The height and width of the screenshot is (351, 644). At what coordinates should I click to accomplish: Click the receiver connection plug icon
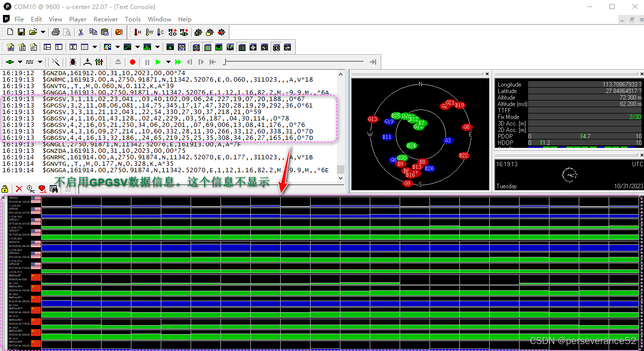point(10,62)
